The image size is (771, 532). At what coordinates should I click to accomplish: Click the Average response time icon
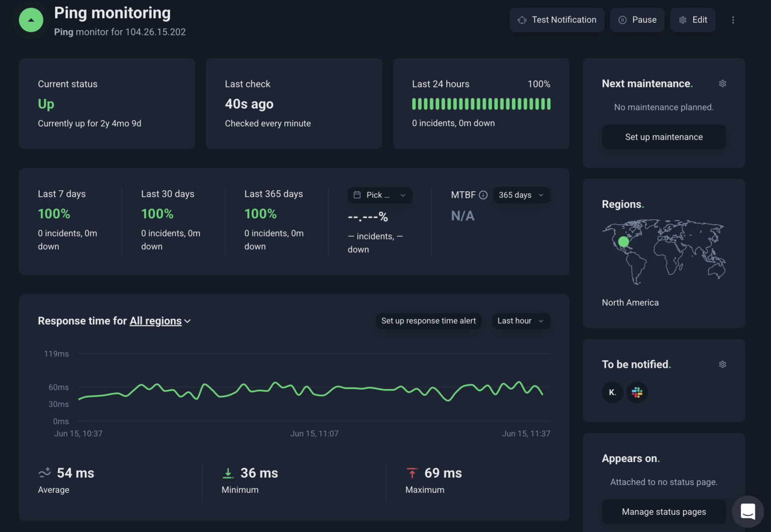pyautogui.click(x=45, y=473)
